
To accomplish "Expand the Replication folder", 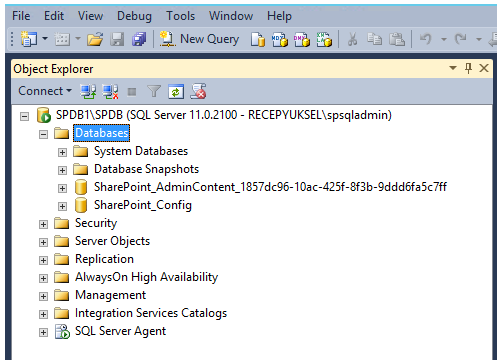I will coord(43,261).
